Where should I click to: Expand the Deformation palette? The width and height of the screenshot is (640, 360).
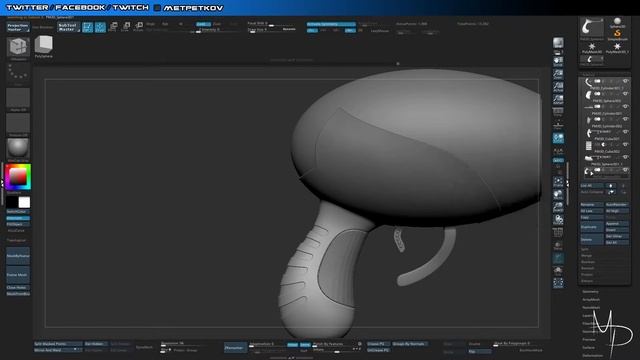tap(593, 356)
